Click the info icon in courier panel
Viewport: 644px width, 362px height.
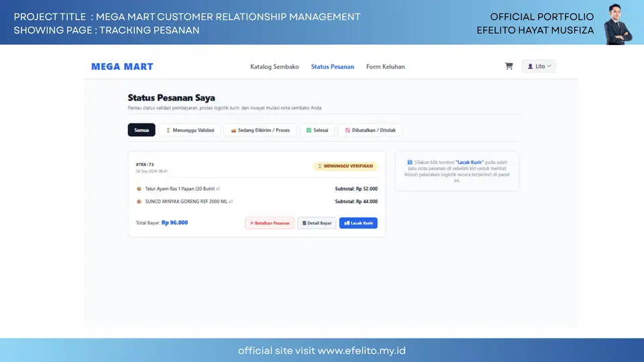click(409, 162)
